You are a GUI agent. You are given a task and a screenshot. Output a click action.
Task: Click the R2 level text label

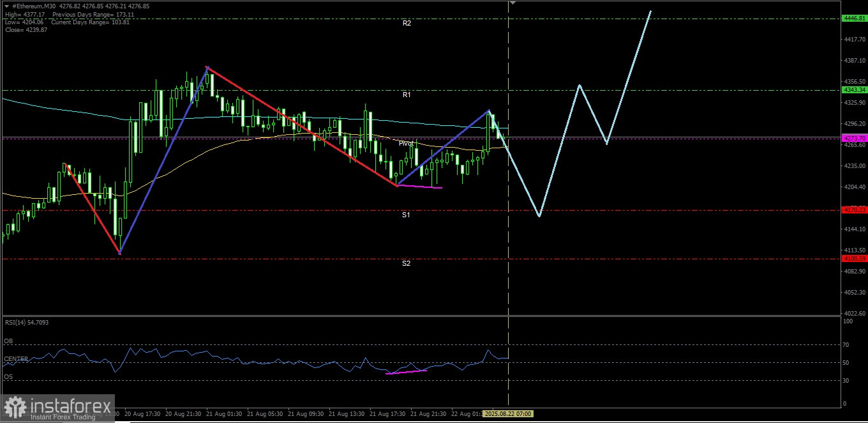(407, 23)
